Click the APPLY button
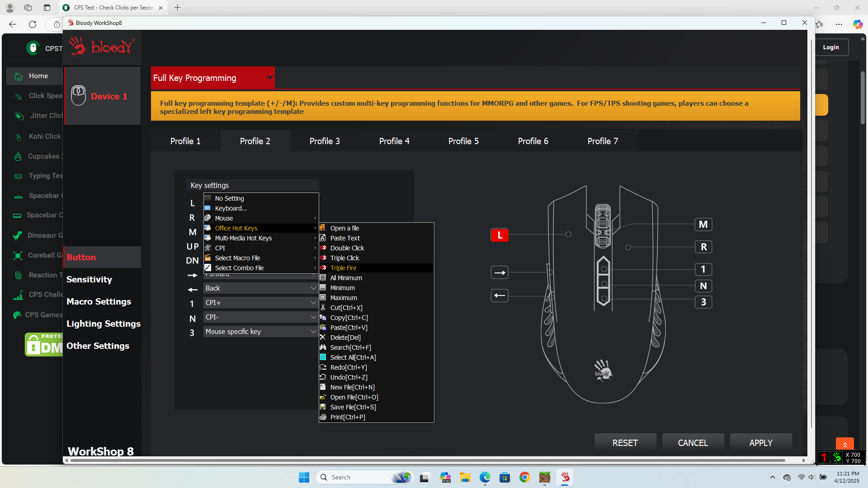This screenshot has width=868, height=488. [x=761, y=443]
